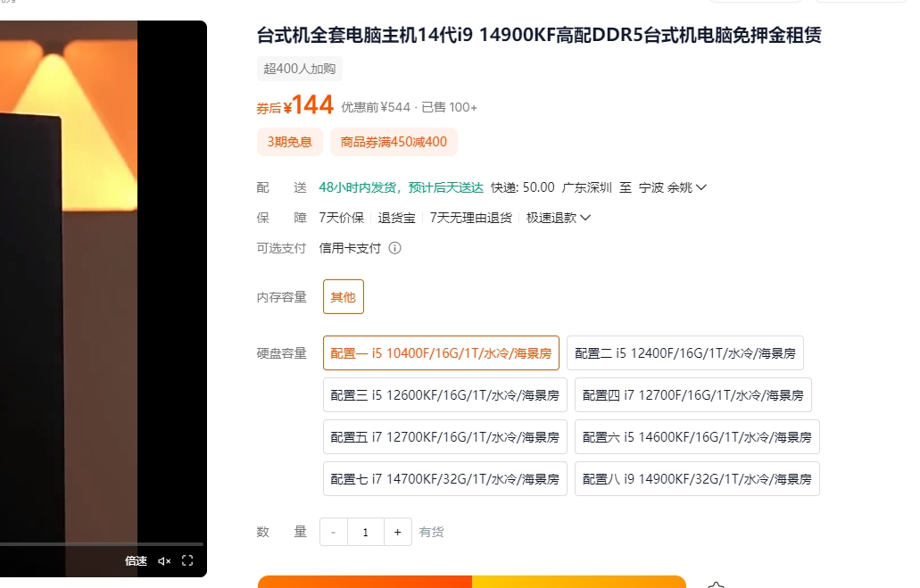Open playback speed (倍速) control
This screenshot has height=588, width=920.
(136, 561)
